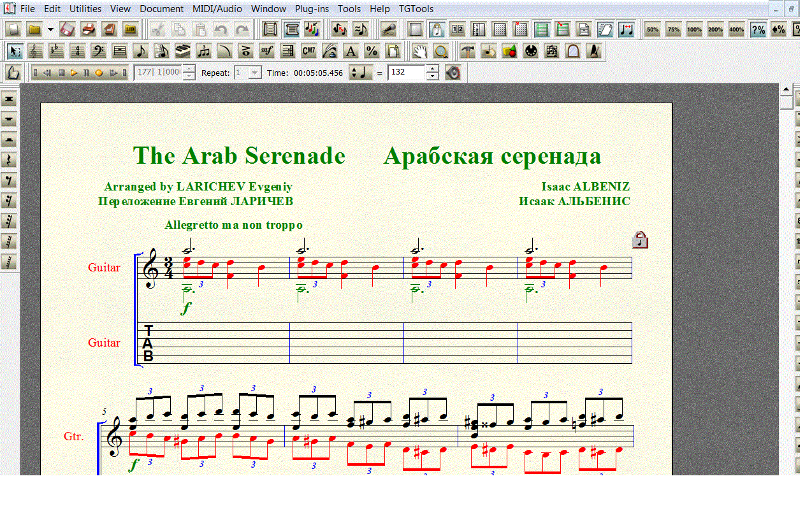Activate the Hand Grabber tool
The width and height of the screenshot is (812, 518).
click(x=419, y=51)
